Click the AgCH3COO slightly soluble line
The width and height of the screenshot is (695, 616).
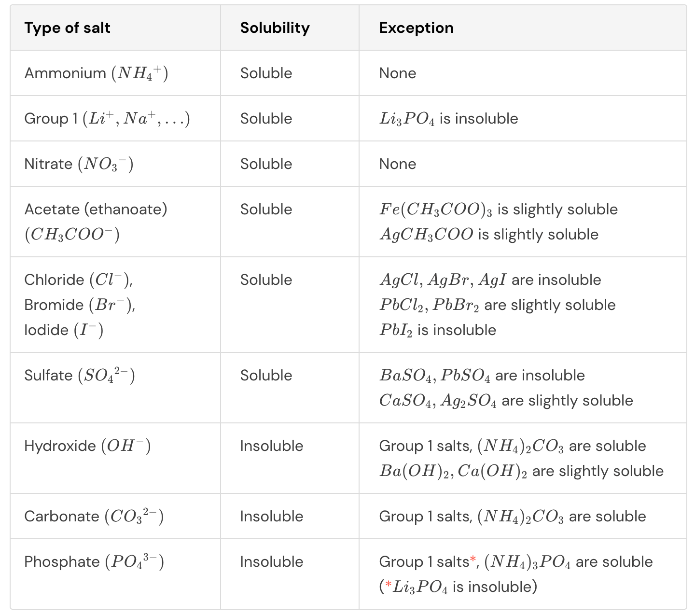tap(488, 235)
